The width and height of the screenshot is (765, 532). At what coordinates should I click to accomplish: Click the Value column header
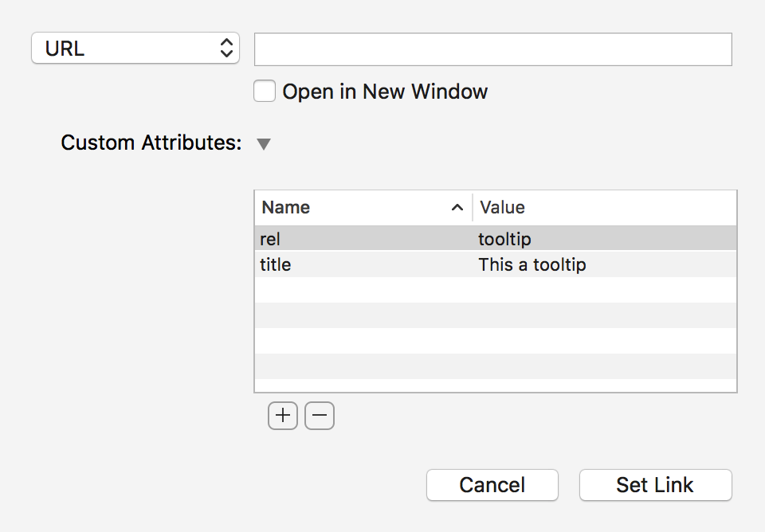[x=605, y=208]
